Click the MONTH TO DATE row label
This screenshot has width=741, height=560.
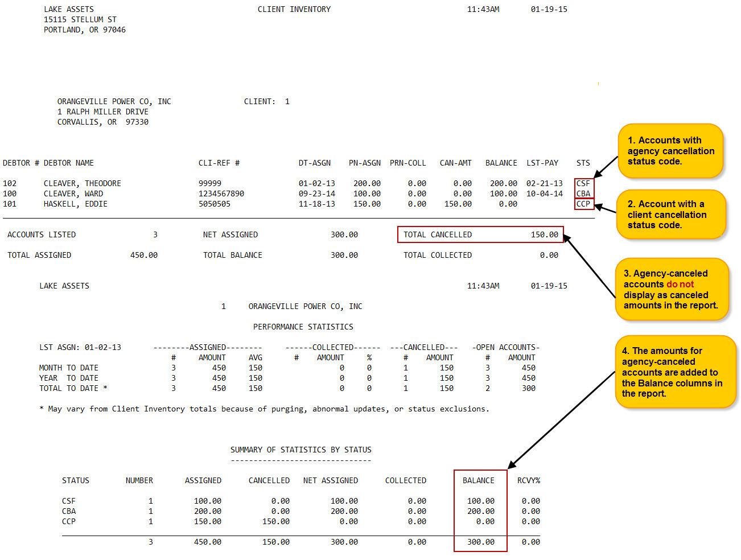coord(68,368)
